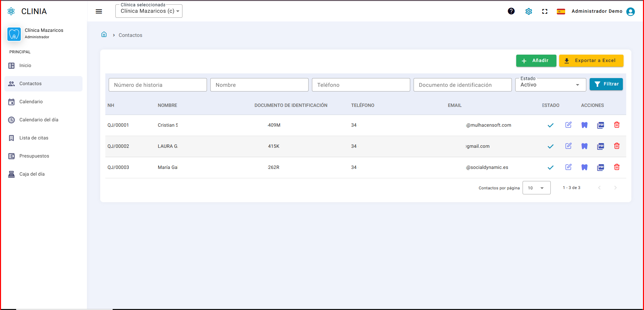644x310 pixels.
Task: Open Presupuestos in the sidebar
Action: (43, 156)
